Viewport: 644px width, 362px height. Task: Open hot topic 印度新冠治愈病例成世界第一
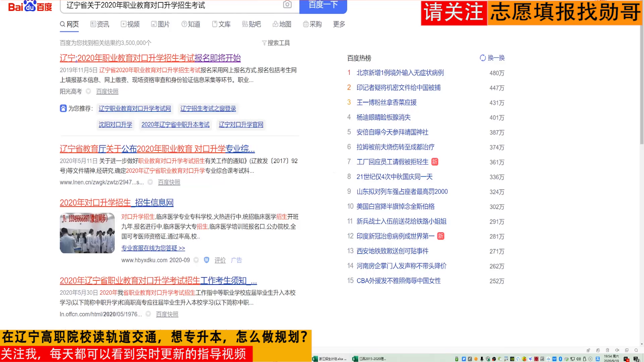tap(395, 236)
